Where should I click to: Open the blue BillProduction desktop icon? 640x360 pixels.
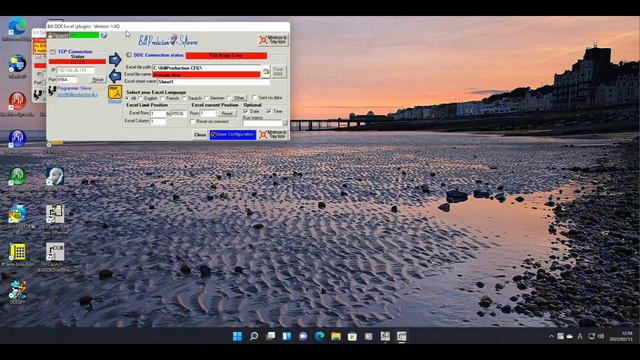17,138
